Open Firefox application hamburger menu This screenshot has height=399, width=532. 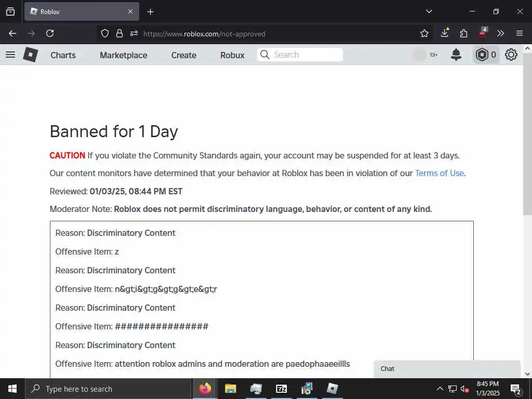(x=520, y=33)
